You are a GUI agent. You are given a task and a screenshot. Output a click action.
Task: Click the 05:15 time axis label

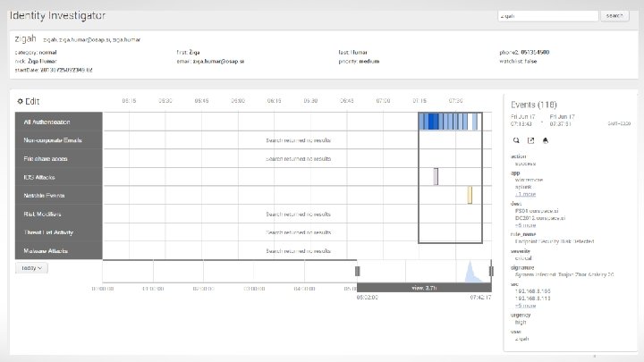pos(129,100)
